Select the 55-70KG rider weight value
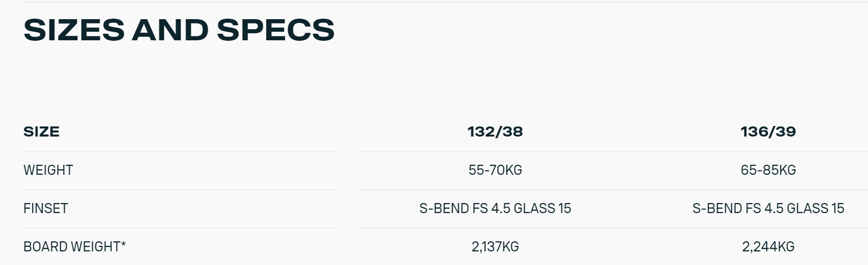The height and width of the screenshot is (265, 868). coord(495,170)
